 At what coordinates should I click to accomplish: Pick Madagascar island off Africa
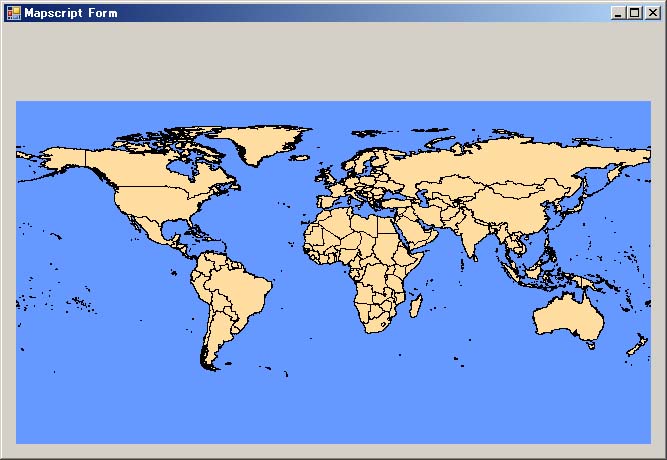[414, 305]
